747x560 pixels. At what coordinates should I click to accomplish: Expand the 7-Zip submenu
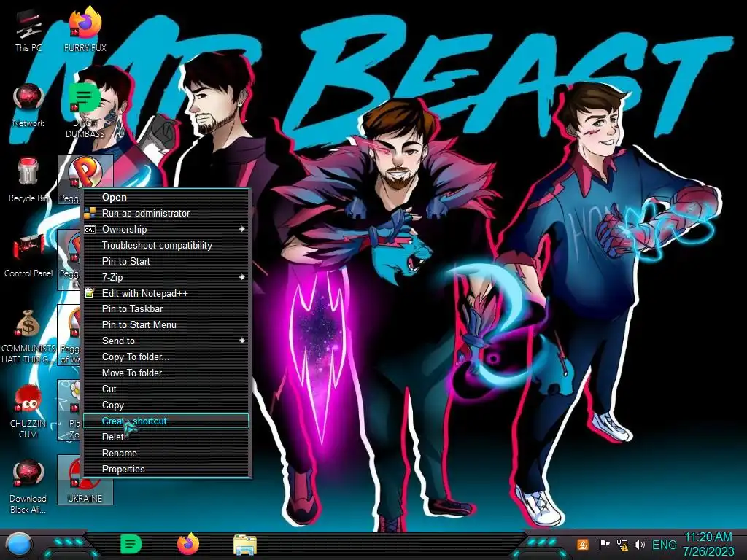click(x=166, y=277)
